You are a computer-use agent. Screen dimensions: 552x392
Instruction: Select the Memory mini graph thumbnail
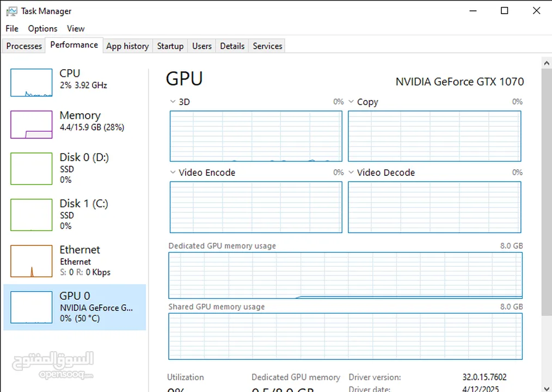32,125
